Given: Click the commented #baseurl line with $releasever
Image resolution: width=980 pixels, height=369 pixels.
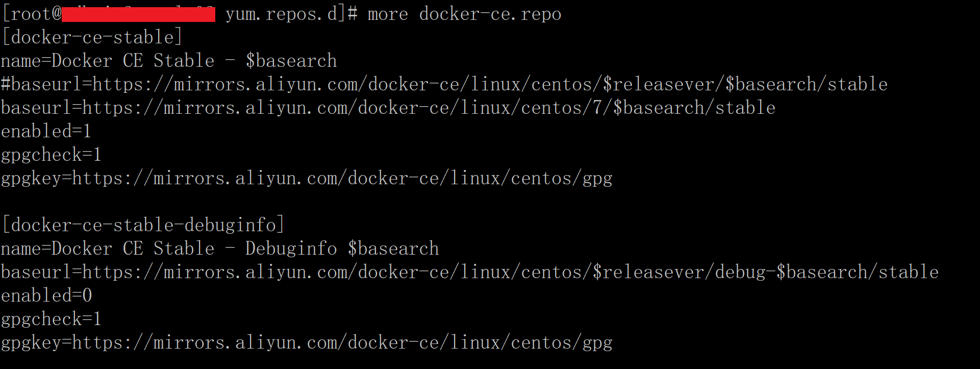Looking at the screenshot, I should coord(444,84).
